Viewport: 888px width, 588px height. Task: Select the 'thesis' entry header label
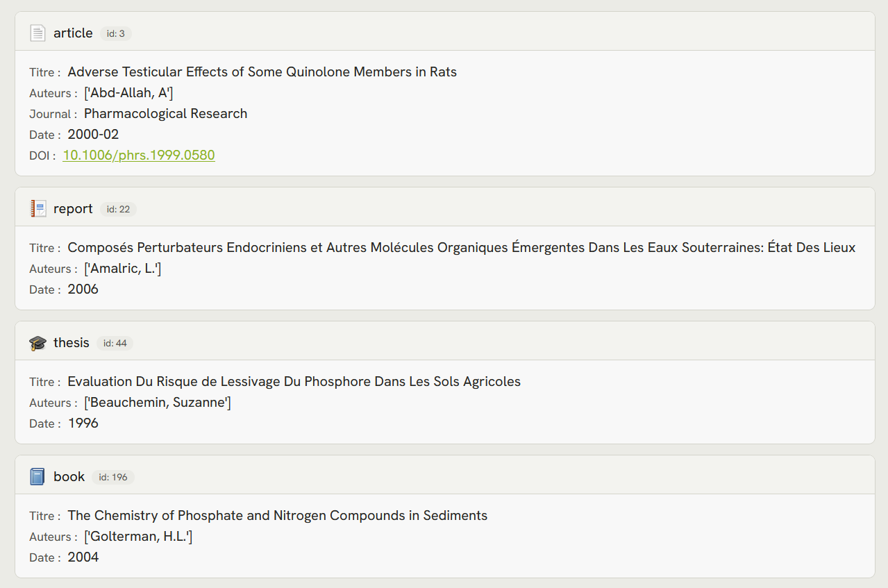(72, 343)
